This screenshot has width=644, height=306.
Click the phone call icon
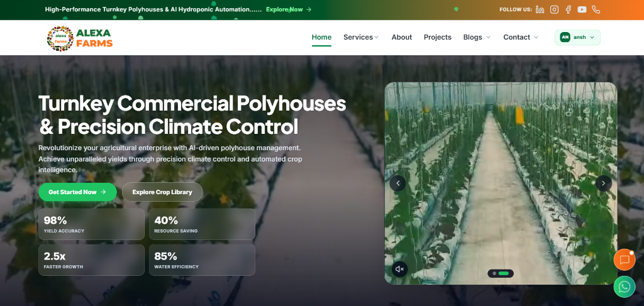point(596,9)
